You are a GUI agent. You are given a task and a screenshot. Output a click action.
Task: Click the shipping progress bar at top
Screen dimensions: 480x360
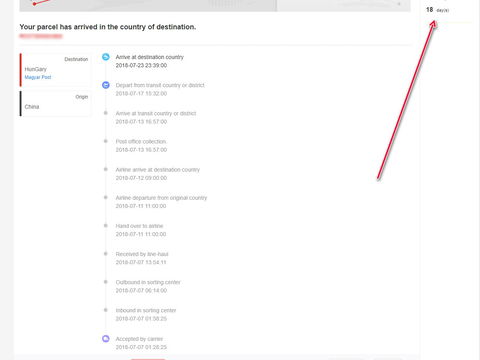[x=215, y=6]
